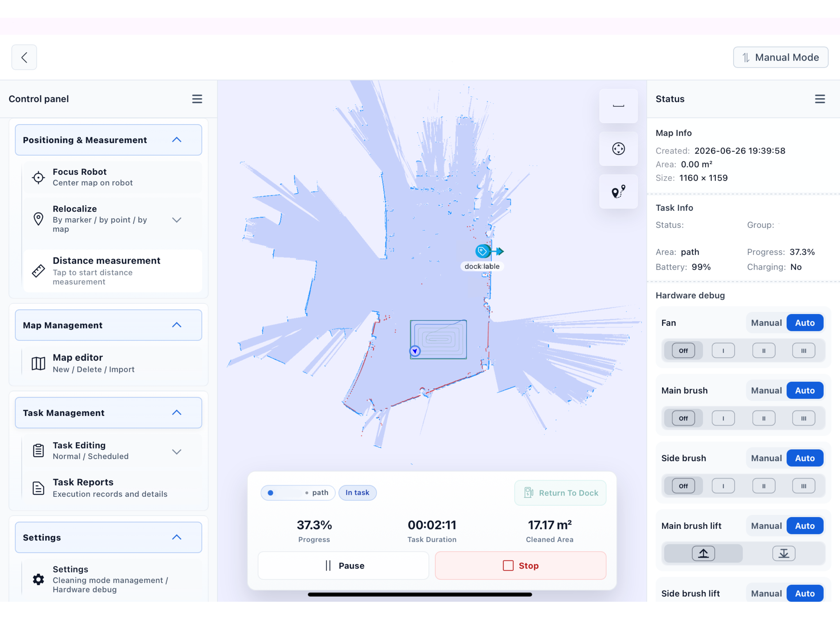840x630 pixels.
Task: Select Fan level Off
Action: (683, 351)
